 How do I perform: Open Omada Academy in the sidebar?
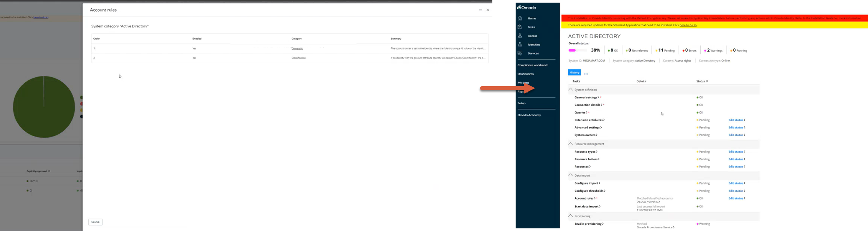529,115
